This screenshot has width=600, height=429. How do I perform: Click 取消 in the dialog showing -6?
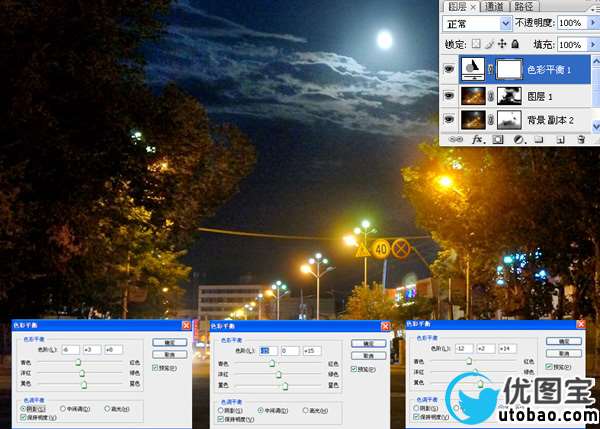(170, 354)
